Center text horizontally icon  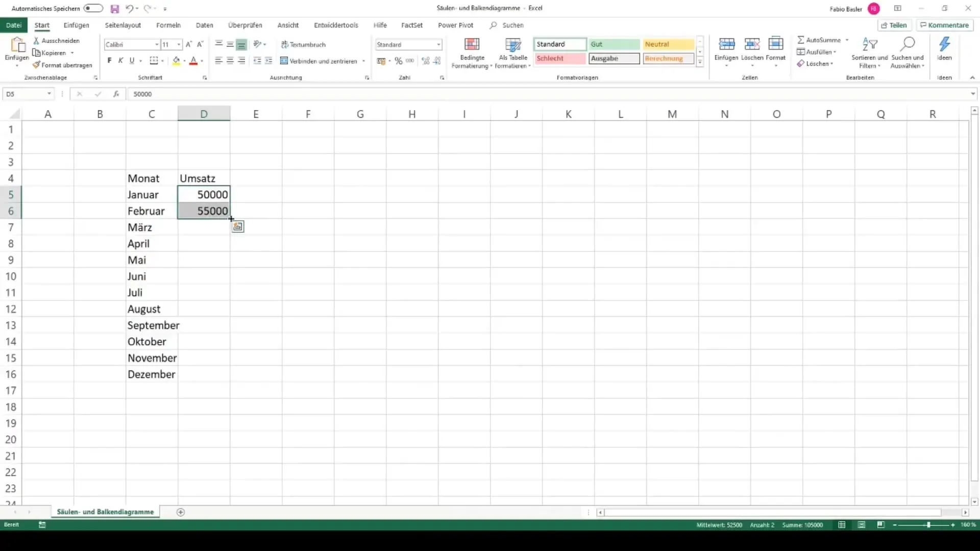click(x=230, y=61)
